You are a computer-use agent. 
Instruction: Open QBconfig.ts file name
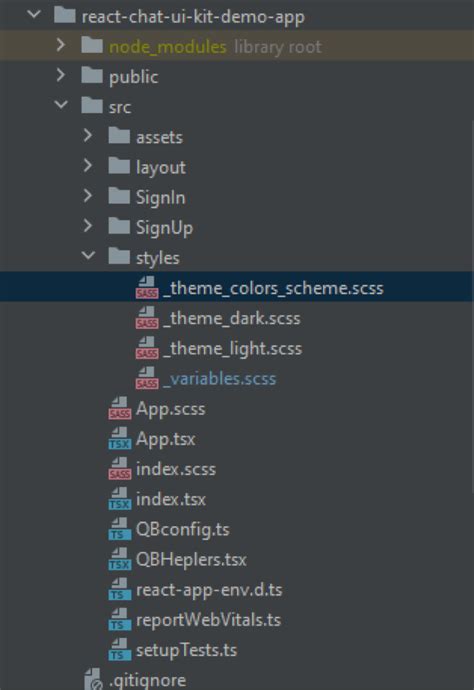(183, 529)
